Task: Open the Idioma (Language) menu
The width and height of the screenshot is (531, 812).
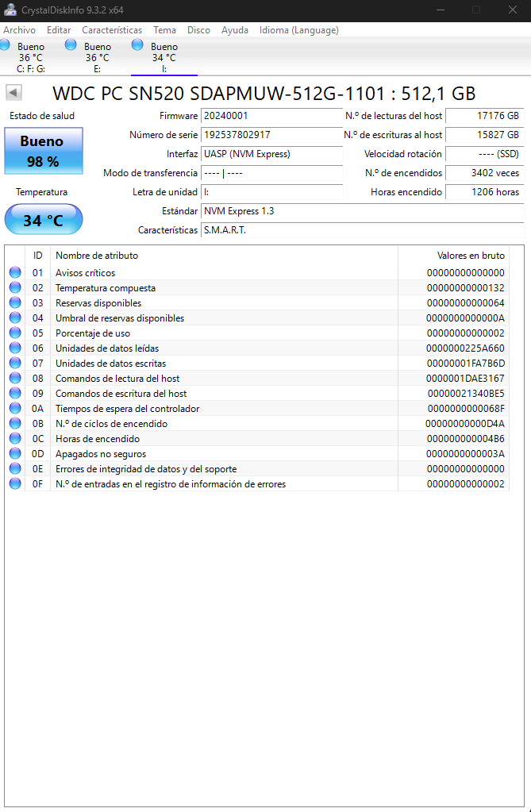Action: tap(299, 30)
